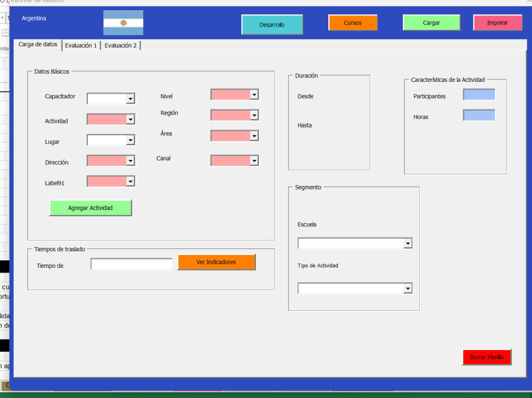Click the Escuela label in Segmento
This screenshot has width=532, height=398.
307,224
